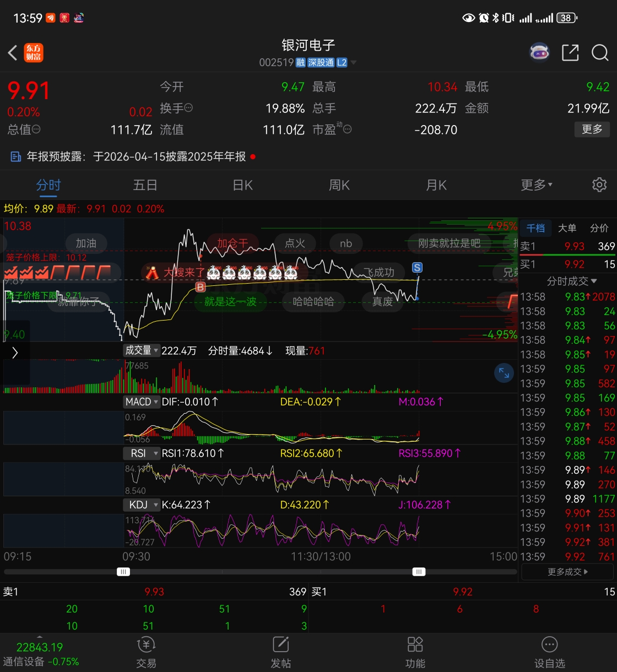This screenshot has width=617, height=672.
Task: Switch to 周K tab
Action: point(339,185)
